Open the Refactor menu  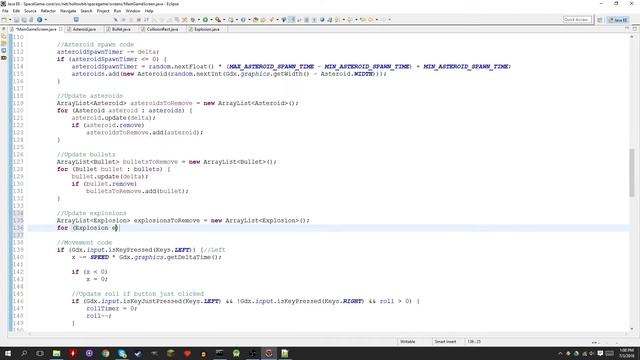pyautogui.click(x=48, y=11)
